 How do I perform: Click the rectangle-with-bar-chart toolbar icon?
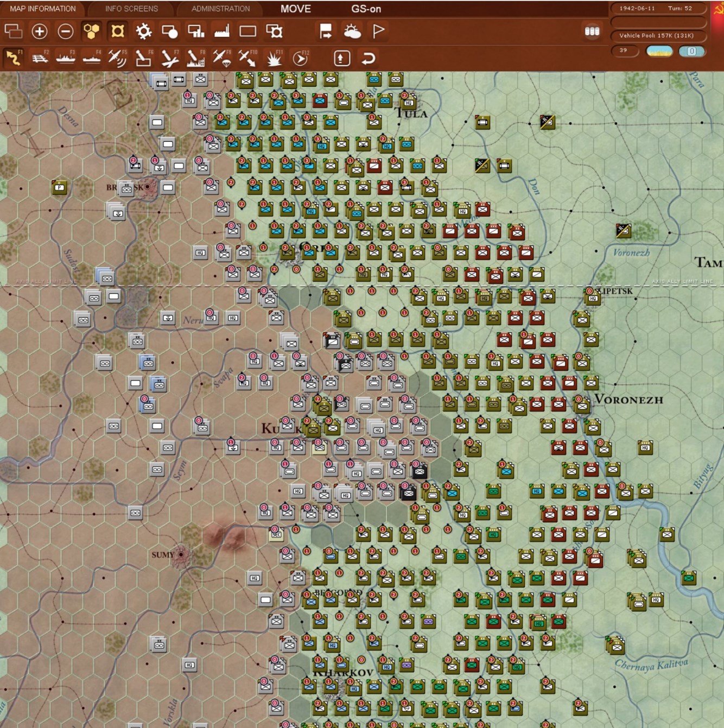pos(196,31)
